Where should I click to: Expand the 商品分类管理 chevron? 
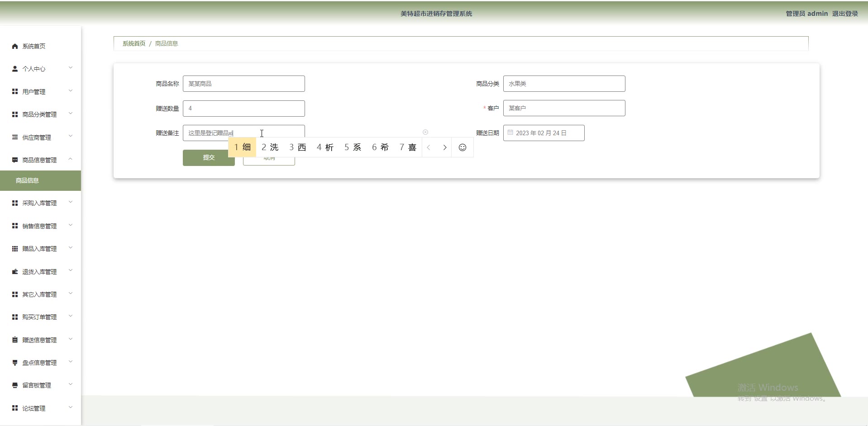point(71,114)
